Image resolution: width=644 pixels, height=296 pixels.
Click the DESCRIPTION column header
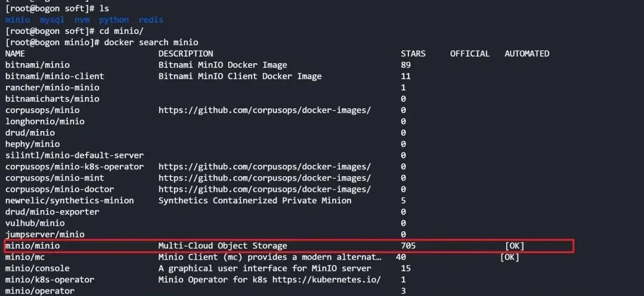coord(185,54)
